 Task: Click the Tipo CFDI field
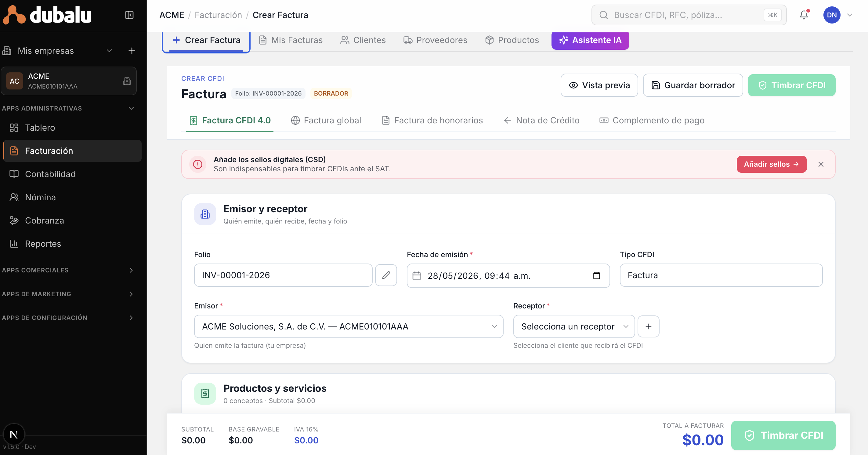721,275
